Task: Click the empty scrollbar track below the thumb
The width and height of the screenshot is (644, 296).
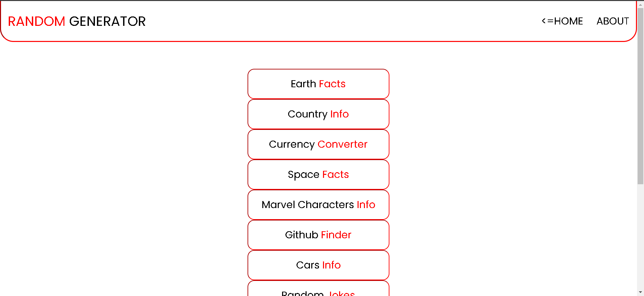Action: (640, 237)
